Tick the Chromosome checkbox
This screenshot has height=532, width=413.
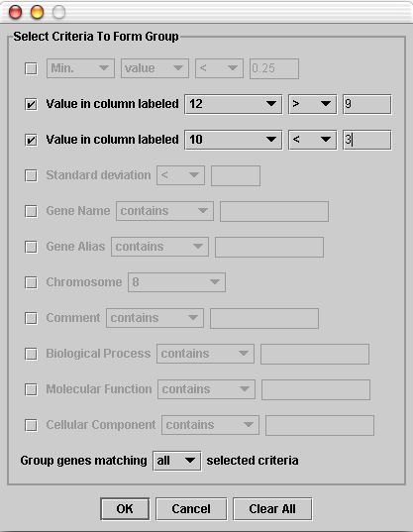pos(31,282)
